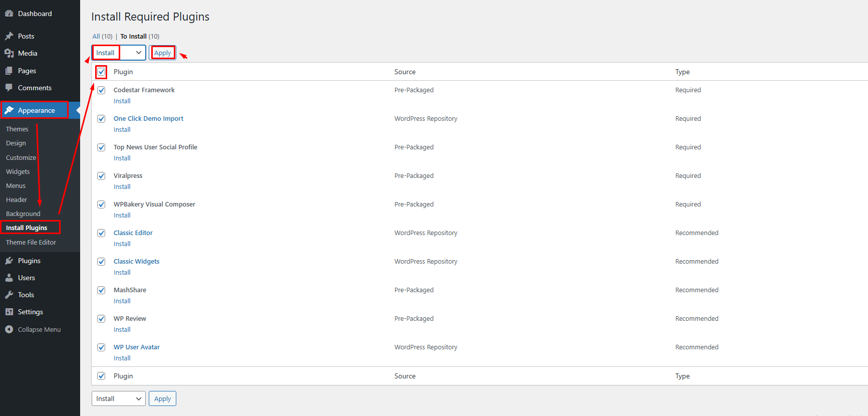Open the Menus submenu item
The height and width of the screenshot is (416, 868).
pyautogui.click(x=16, y=185)
